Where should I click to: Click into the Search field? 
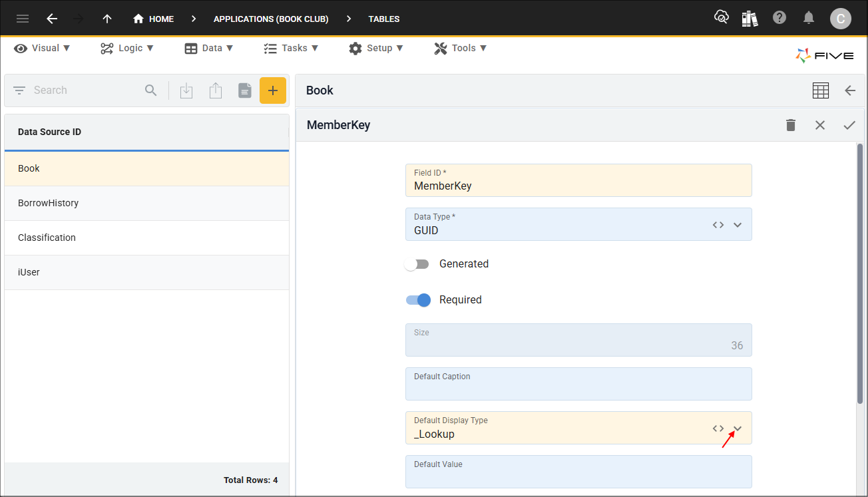point(87,90)
